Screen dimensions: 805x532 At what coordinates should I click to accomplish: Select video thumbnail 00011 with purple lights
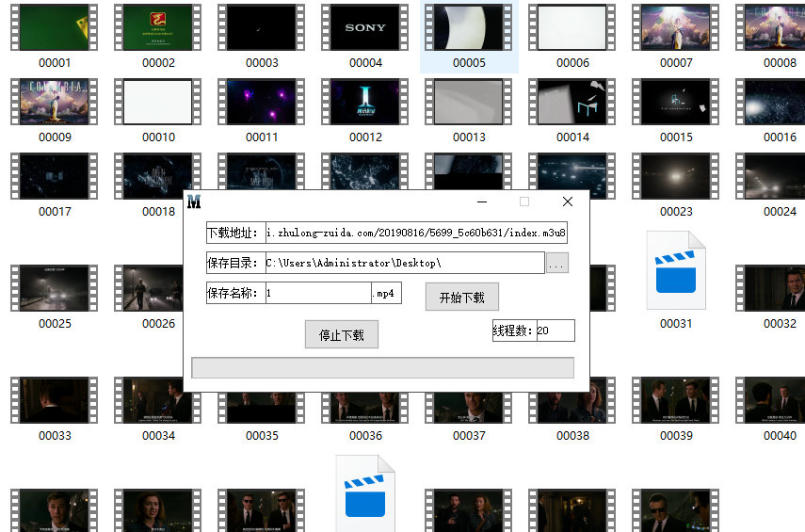(x=262, y=102)
